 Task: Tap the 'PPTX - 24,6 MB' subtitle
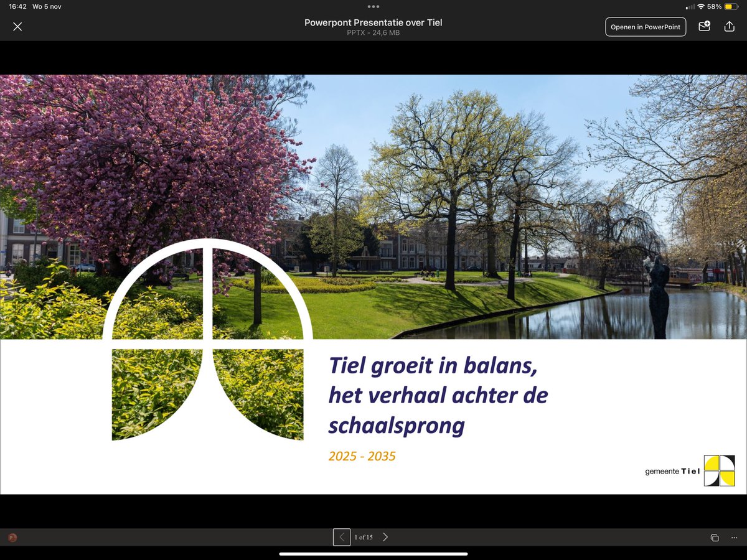coord(374,32)
